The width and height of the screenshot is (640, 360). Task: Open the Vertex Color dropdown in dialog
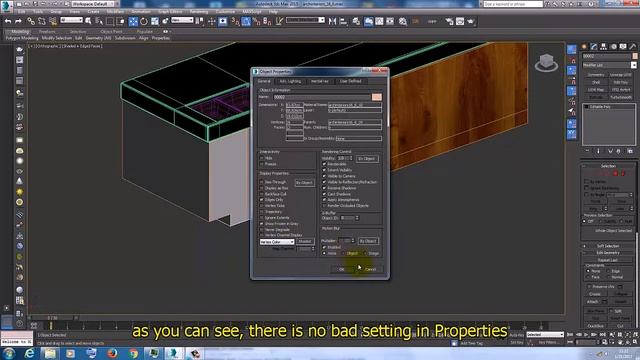277,242
